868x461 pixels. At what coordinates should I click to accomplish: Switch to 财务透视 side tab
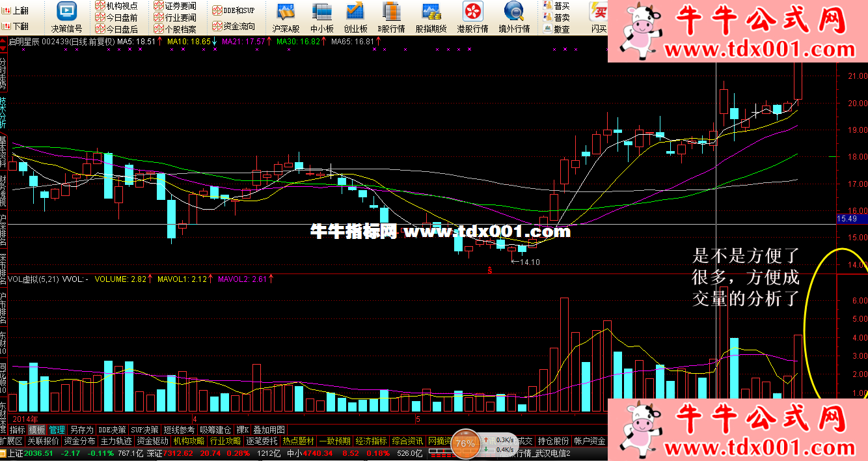(3, 191)
